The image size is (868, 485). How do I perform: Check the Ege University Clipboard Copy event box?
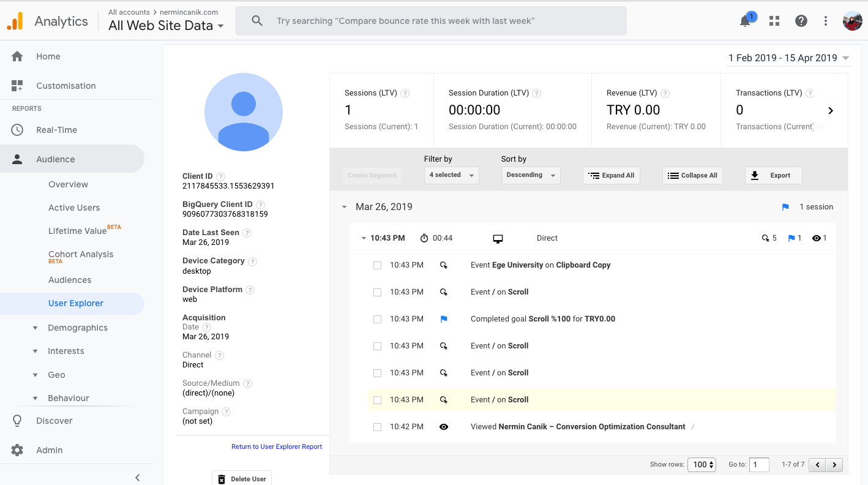point(377,265)
